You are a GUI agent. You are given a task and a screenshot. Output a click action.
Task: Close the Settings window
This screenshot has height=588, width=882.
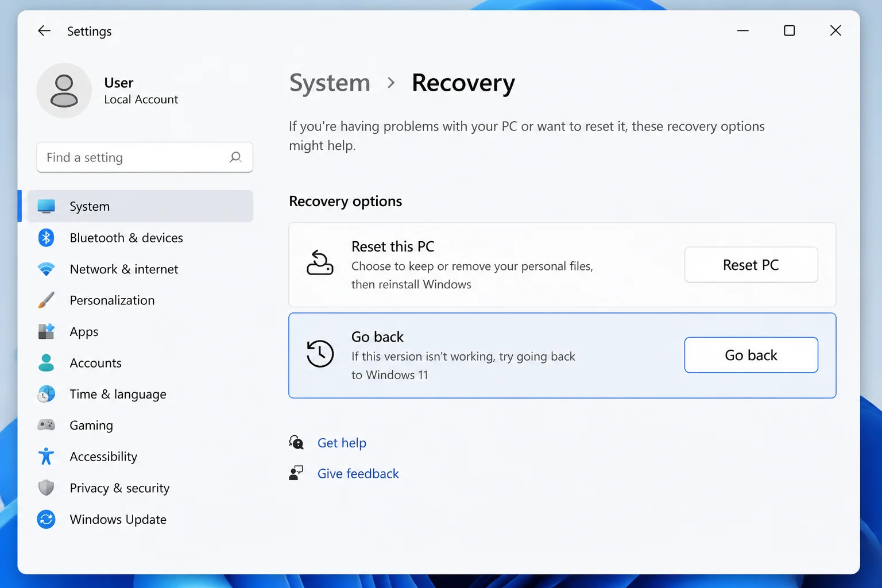point(835,30)
